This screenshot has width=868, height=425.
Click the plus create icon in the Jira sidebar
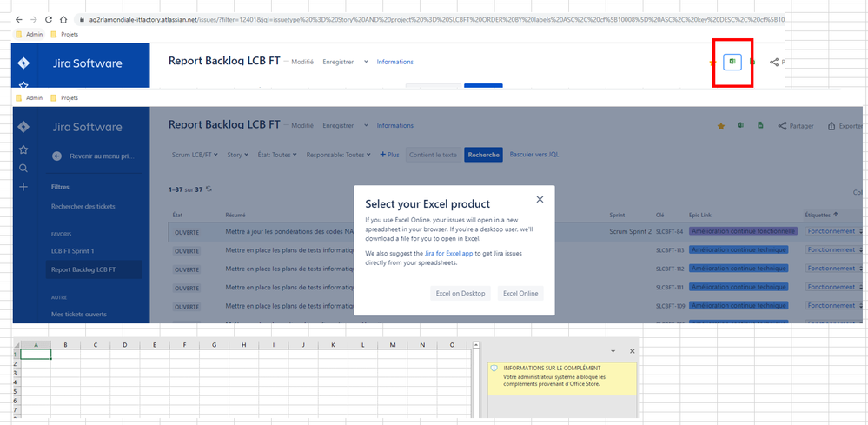pyautogui.click(x=23, y=187)
